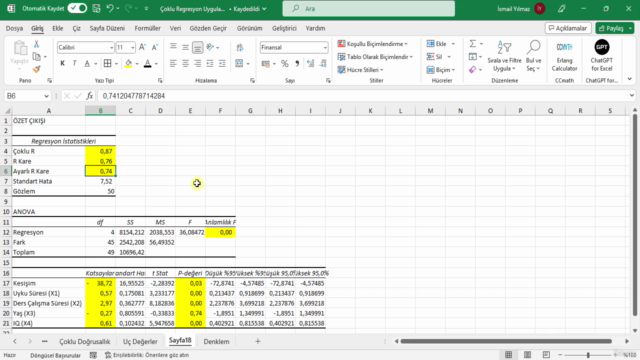The height and width of the screenshot is (360, 640).
Task: Toggle center horizontal alignment
Action: point(185,63)
